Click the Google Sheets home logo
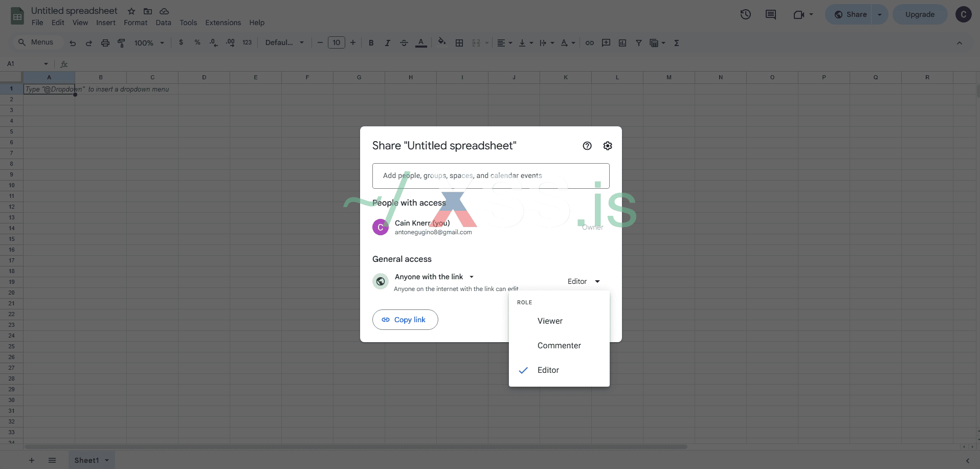Viewport: 980px width, 469px height. [17, 16]
